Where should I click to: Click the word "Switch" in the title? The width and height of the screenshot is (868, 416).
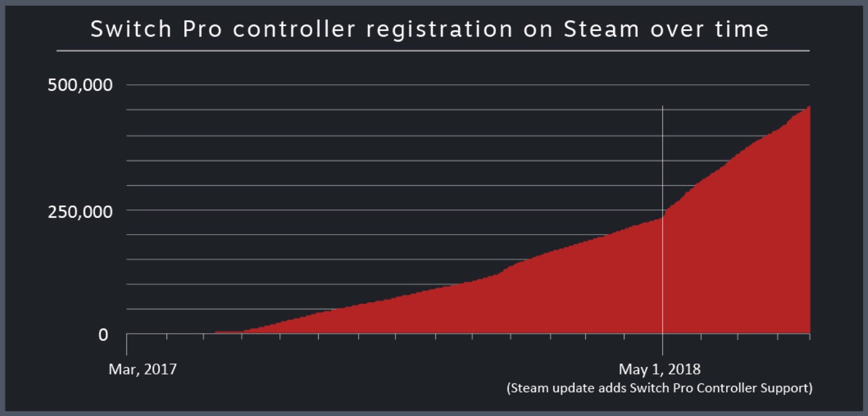pyautogui.click(x=131, y=29)
